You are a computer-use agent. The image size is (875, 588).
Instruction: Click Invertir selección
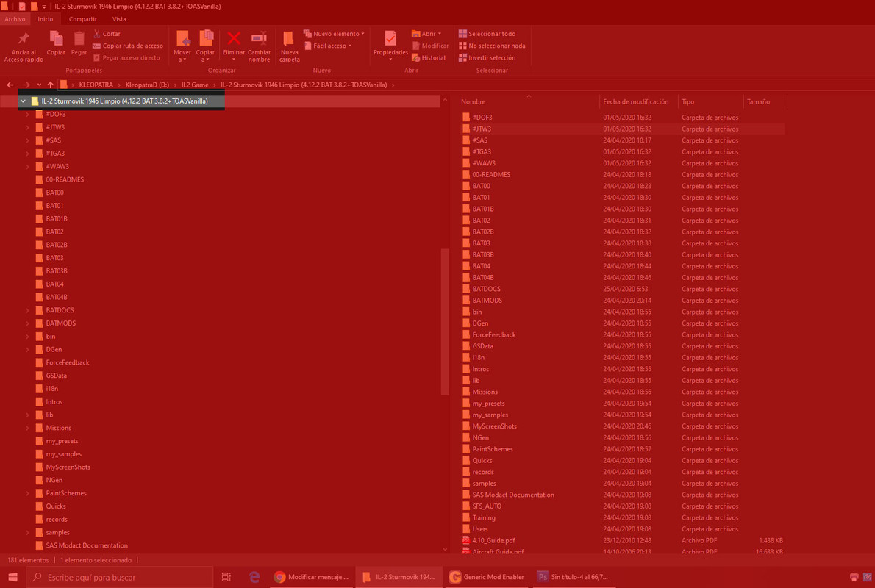tap(487, 57)
